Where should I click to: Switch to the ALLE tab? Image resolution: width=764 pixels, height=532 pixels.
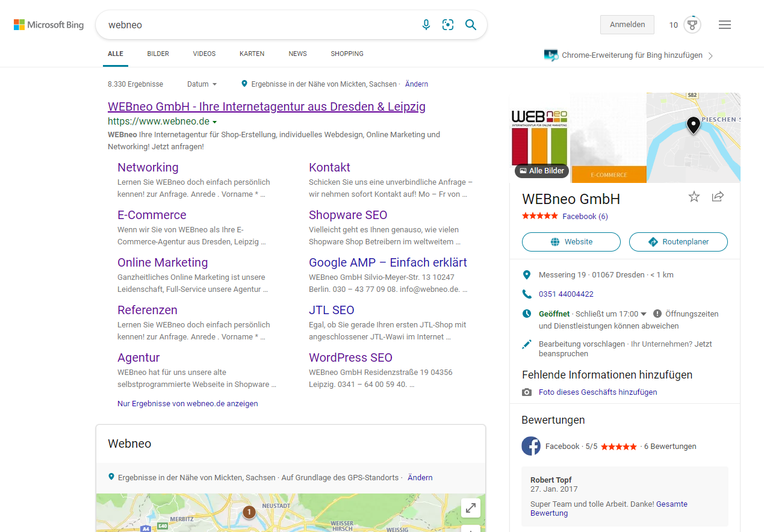116,54
